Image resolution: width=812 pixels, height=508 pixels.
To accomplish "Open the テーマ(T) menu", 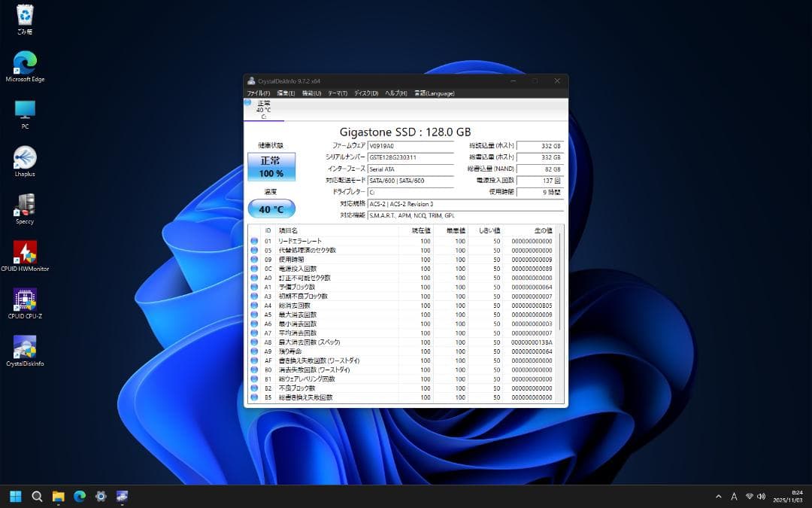I will pyautogui.click(x=335, y=93).
